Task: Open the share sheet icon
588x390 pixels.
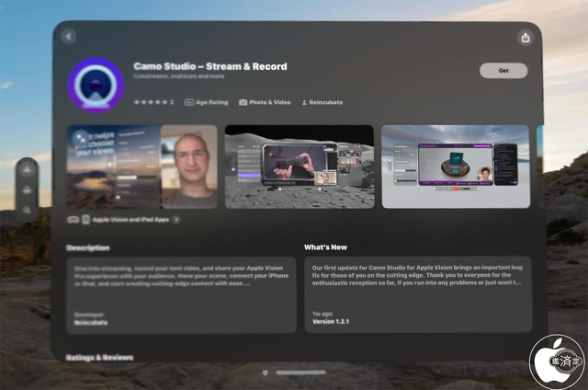Action: coord(525,38)
